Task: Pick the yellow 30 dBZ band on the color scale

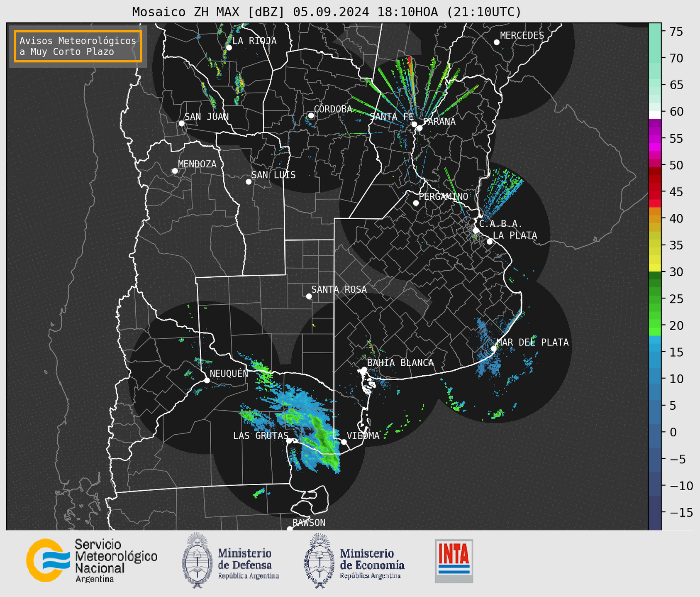Action: pos(655,267)
